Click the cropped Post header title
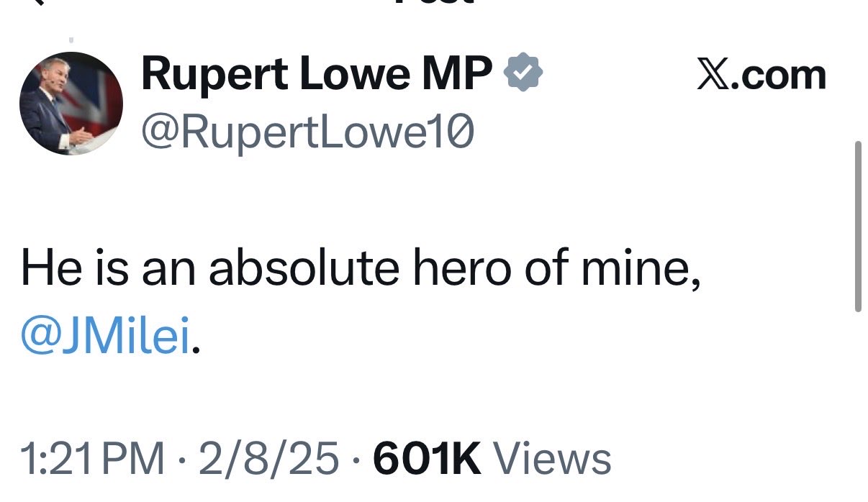Screen dimensions: 868x502 tap(435, 2)
